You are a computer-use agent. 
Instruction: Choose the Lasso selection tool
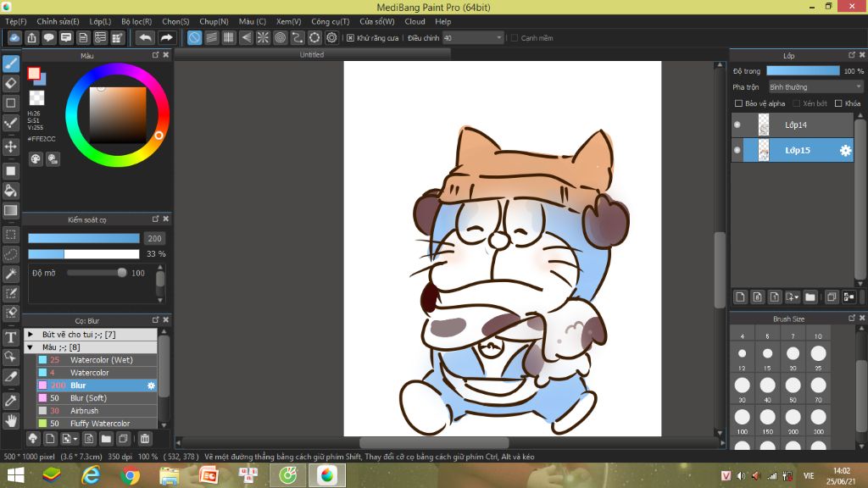pos(10,254)
